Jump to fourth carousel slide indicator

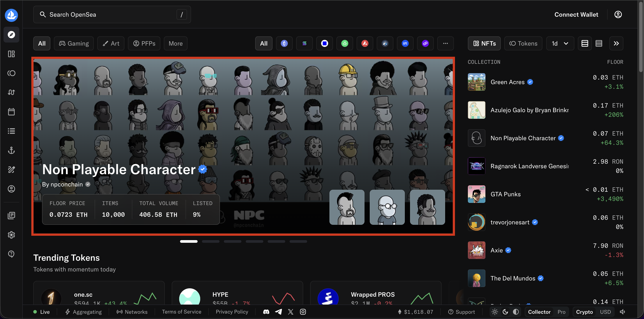tap(254, 241)
